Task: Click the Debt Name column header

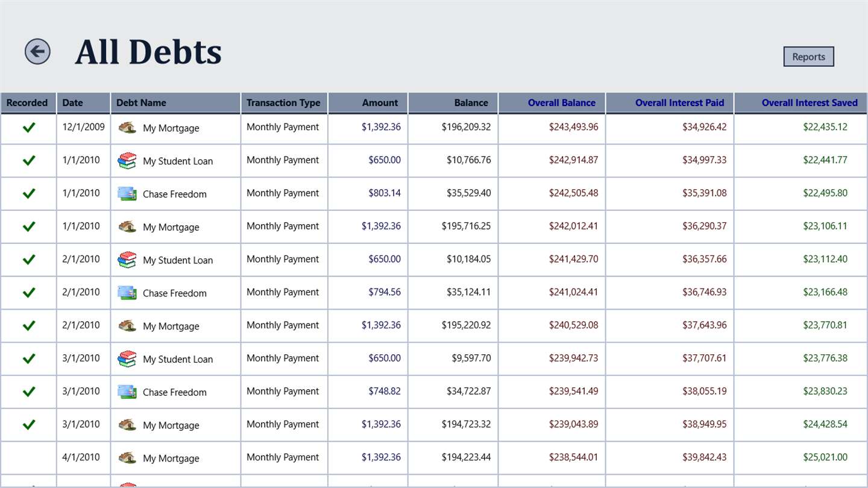Action: tap(141, 103)
